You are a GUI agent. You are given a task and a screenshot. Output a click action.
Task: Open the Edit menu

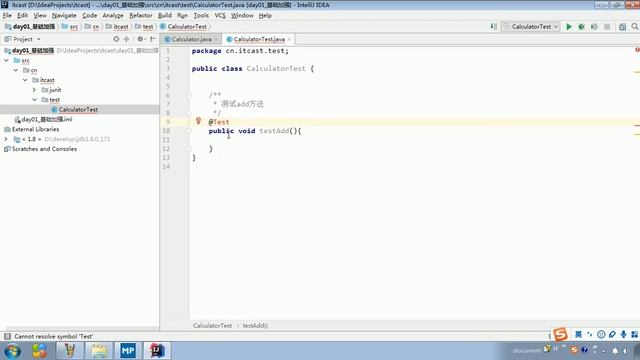22,16
